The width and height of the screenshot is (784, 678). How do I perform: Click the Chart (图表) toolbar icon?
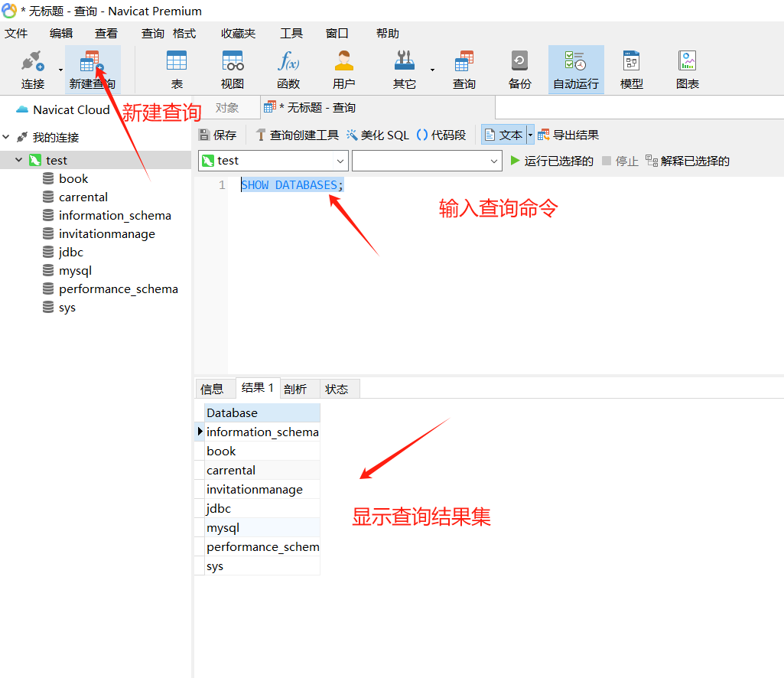[687, 63]
